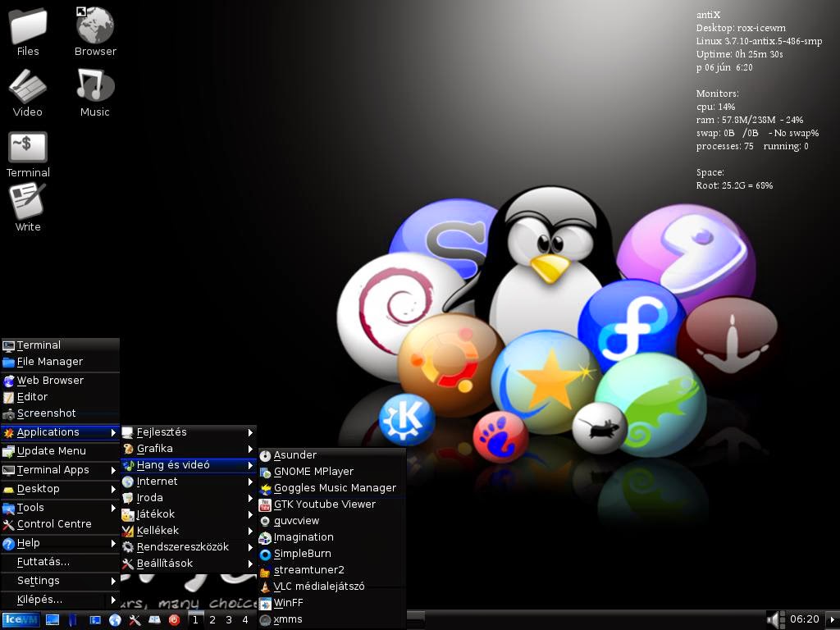Screen dimensions: 840x630
Task: Click the IceWM start button
Action: coord(21,620)
